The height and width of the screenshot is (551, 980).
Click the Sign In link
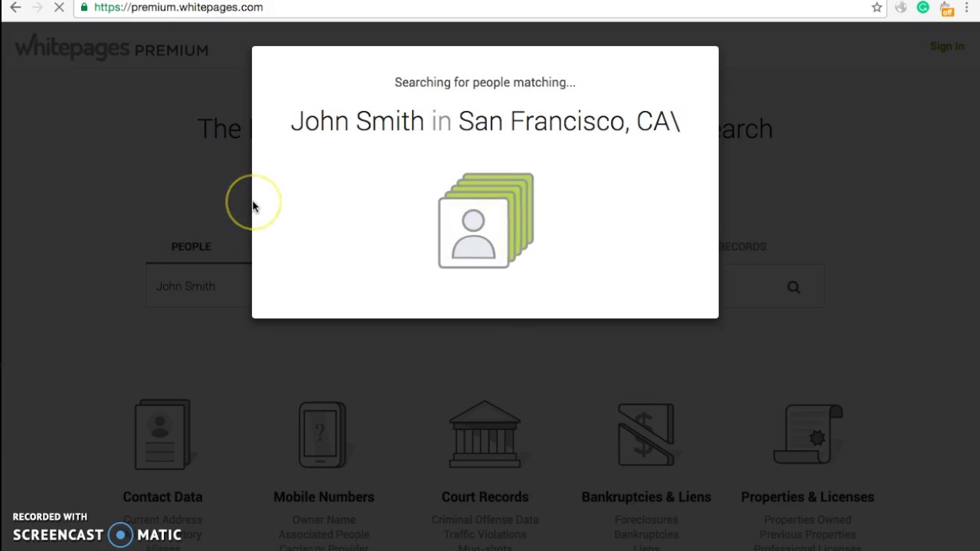(947, 47)
